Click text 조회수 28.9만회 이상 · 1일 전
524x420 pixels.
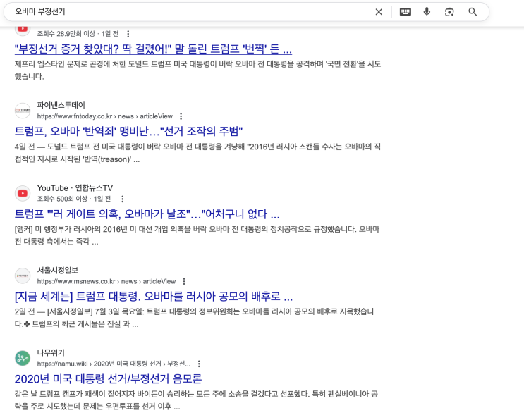[78, 34]
